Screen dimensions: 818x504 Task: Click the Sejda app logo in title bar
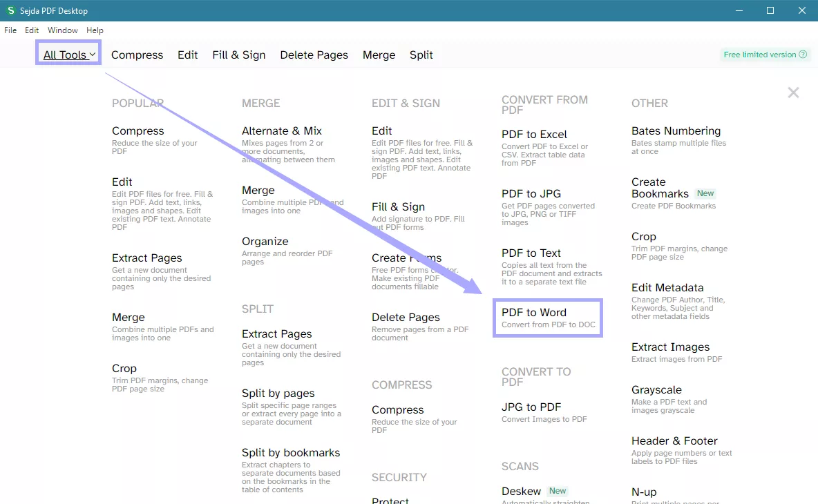click(10, 10)
